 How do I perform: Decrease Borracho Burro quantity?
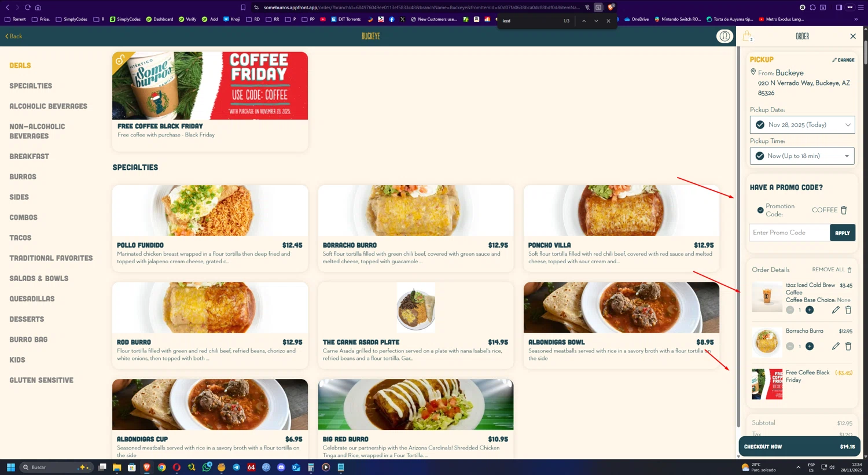click(790, 347)
